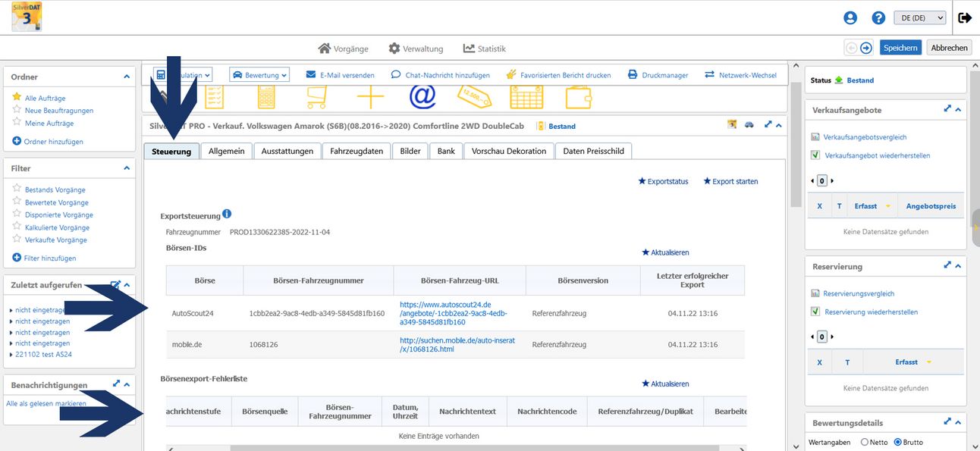Open Druckmanager from the toolbar
Screen dimensions: 980x451
pyautogui.click(x=658, y=75)
